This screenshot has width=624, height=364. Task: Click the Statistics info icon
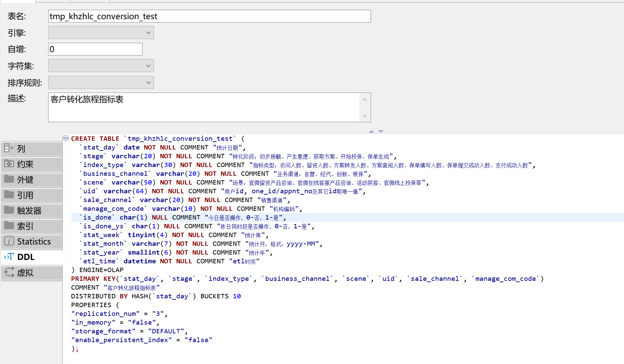pyautogui.click(x=9, y=241)
